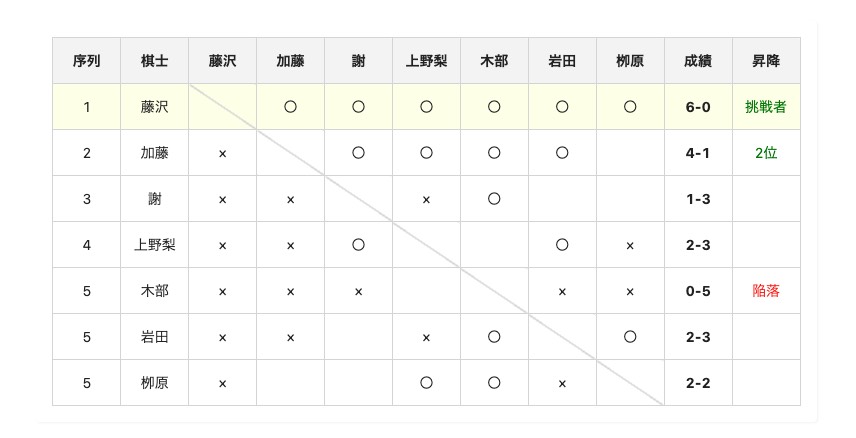
Task: Click the cross in 木部's row under 謝
Action: (358, 291)
